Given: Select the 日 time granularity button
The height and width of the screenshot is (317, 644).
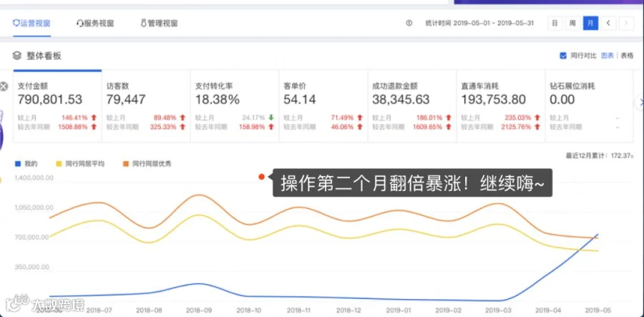Looking at the screenshot, I should click(555, 23).
